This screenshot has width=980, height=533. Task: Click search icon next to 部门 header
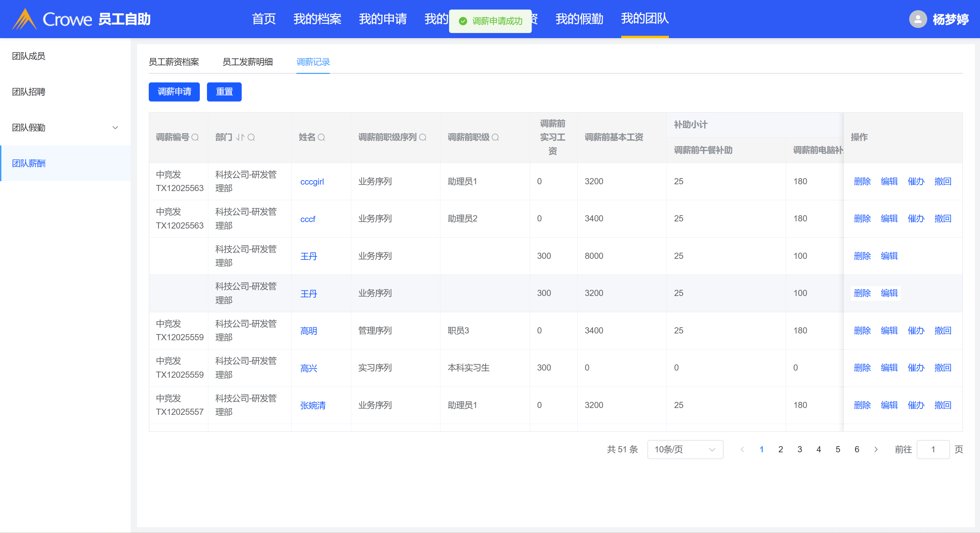[x=251, y=137]
